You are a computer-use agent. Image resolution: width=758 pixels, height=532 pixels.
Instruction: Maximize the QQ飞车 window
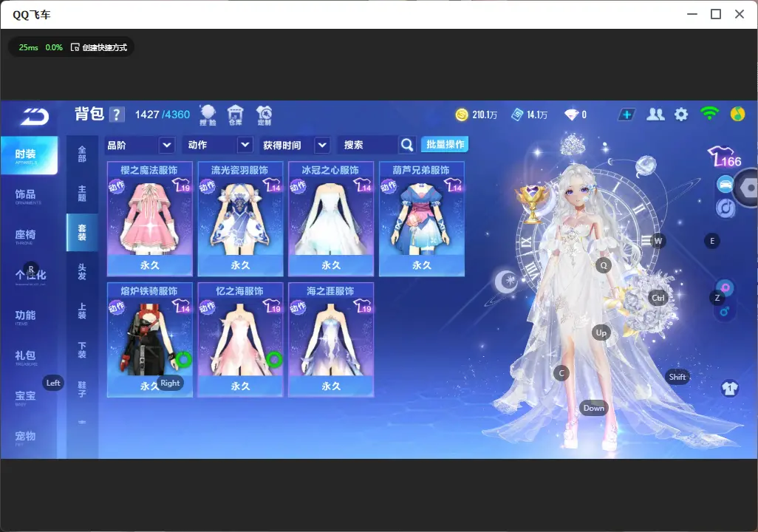[716, 15]
